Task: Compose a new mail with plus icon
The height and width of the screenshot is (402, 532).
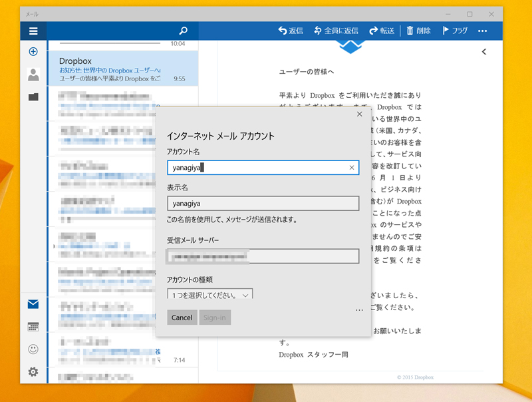Action: (x=33, y=52)
